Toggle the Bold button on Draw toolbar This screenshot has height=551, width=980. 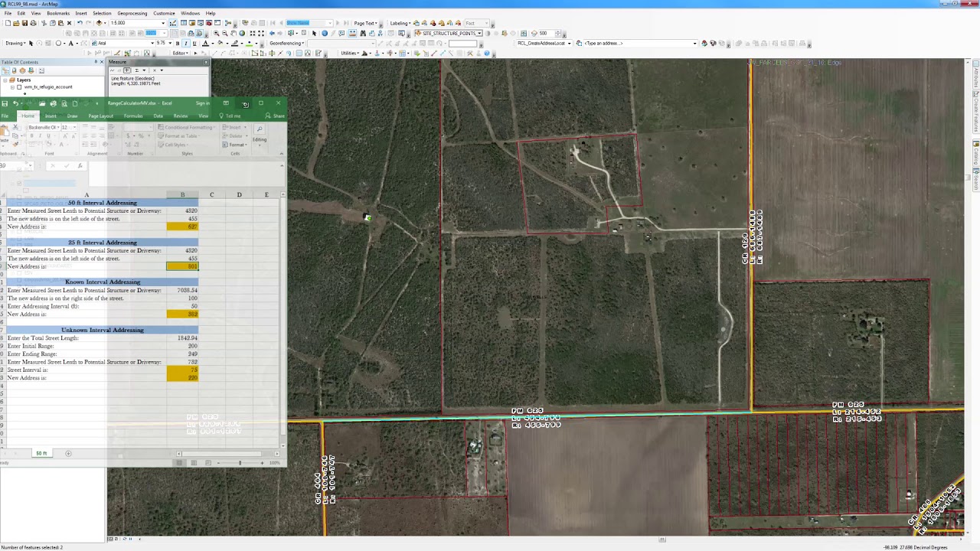(178, 44)
